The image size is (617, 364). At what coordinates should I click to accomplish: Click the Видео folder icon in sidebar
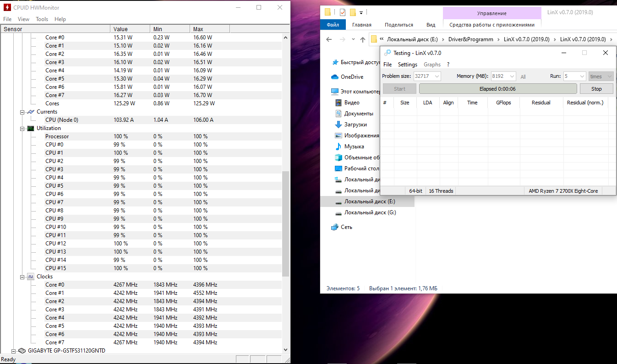[339, 103]
